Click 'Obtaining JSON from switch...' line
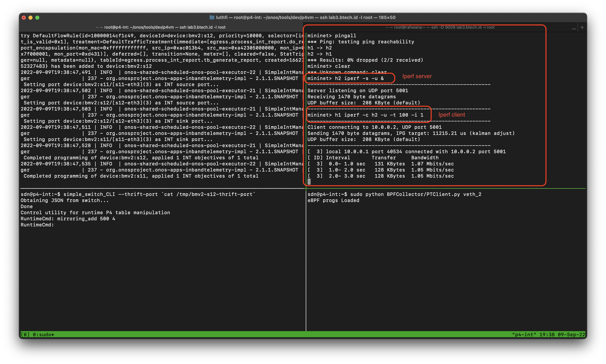 point(65,201)
